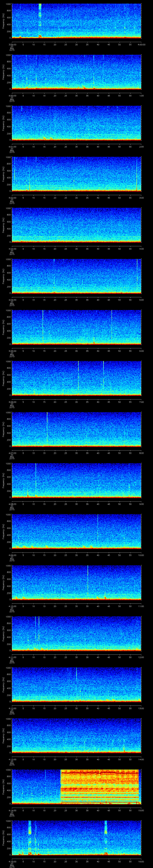Click the spectrogram panel starting at 4:05:00
Viewport: 153px width, 868px height.
[76, 327]
